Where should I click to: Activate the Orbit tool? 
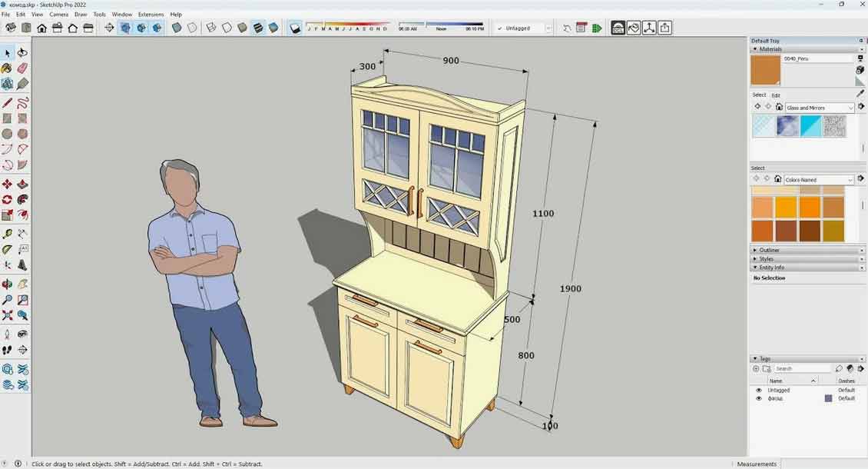coord(7,284)
